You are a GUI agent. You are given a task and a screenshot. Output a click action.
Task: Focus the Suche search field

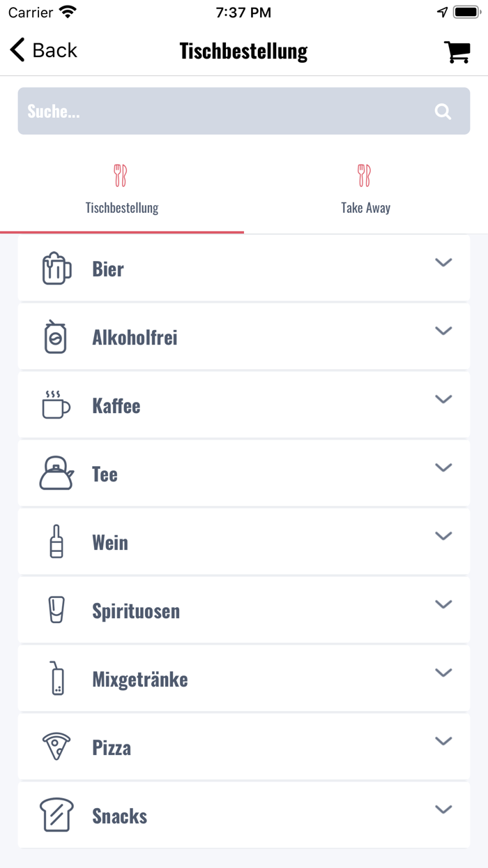(x=223, y=112)
